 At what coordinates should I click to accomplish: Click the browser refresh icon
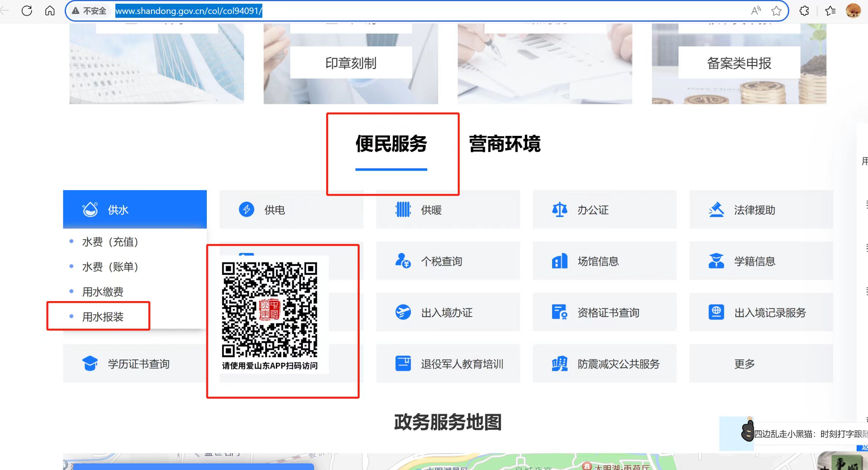tap(27, 11)
